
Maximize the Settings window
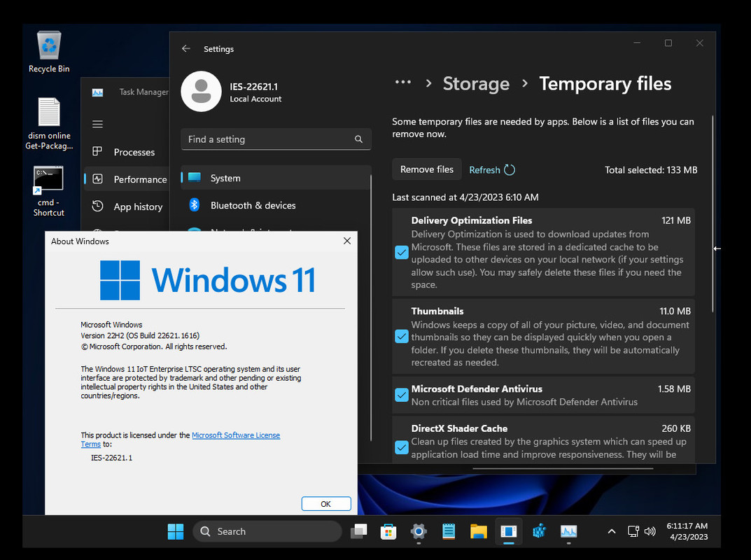(x=668, y=43)
